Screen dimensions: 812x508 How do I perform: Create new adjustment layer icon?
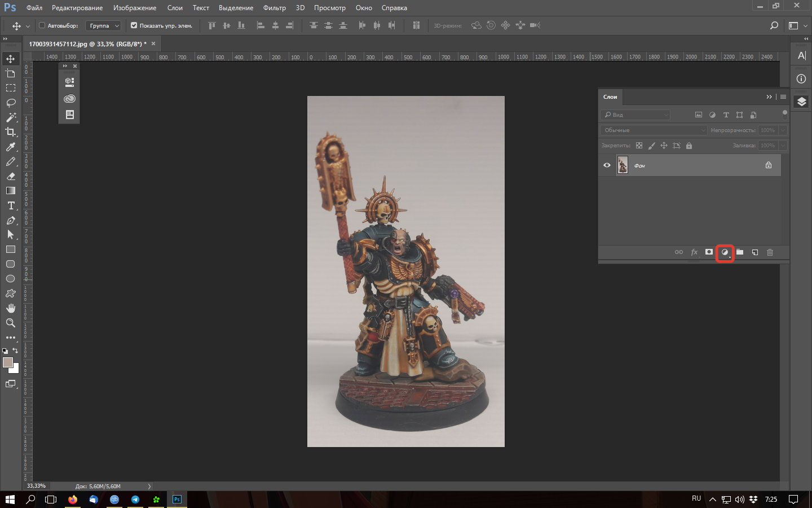(x=725, y=252)
